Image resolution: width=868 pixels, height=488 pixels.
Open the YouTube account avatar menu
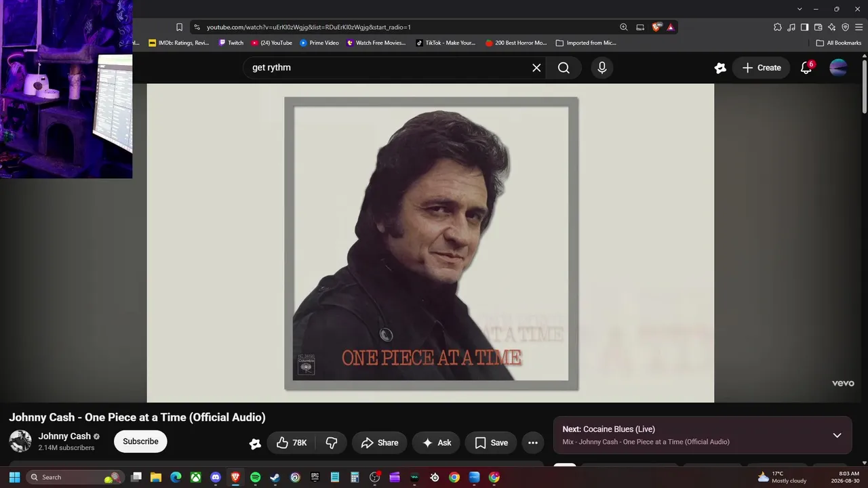point(838,68)
